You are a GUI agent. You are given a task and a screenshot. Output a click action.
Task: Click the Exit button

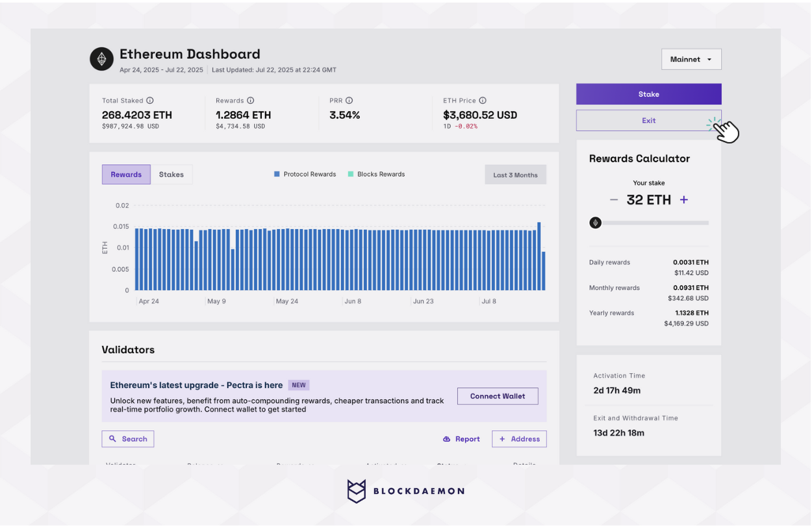648,121
